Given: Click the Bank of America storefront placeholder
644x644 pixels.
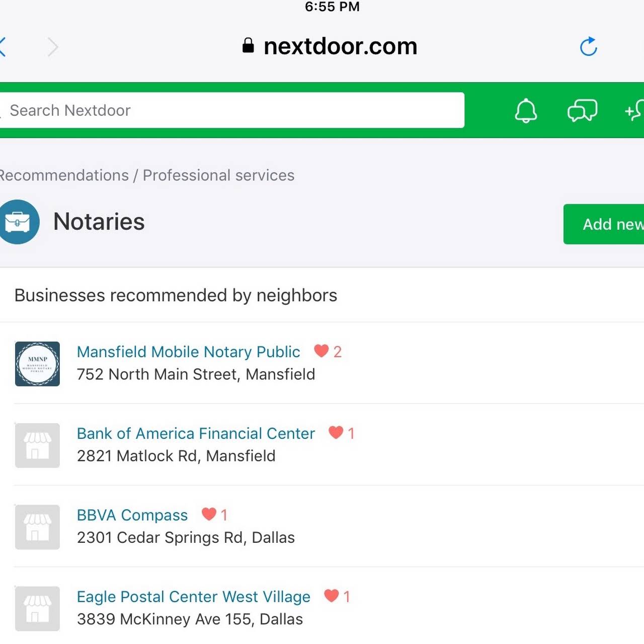Looking at the screenshot, I should click(x=37, y=445).
